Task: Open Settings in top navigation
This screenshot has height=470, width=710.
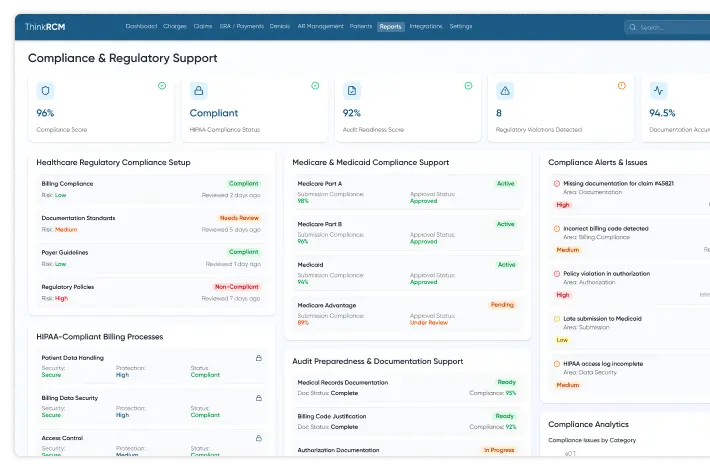Action: 461,26
